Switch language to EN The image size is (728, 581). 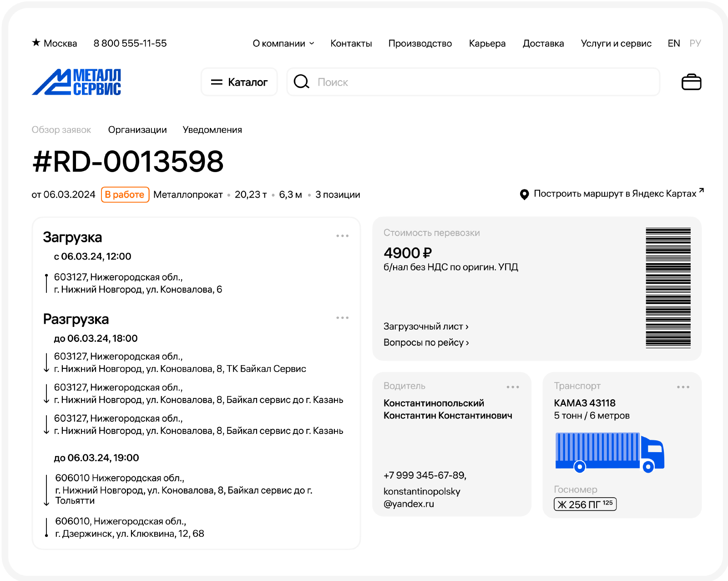pos(673,43)
